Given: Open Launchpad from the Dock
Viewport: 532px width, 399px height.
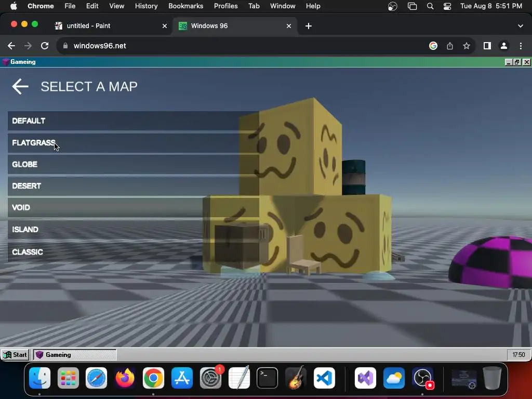Looking at the screenshot, I should (x=68, y=378).
